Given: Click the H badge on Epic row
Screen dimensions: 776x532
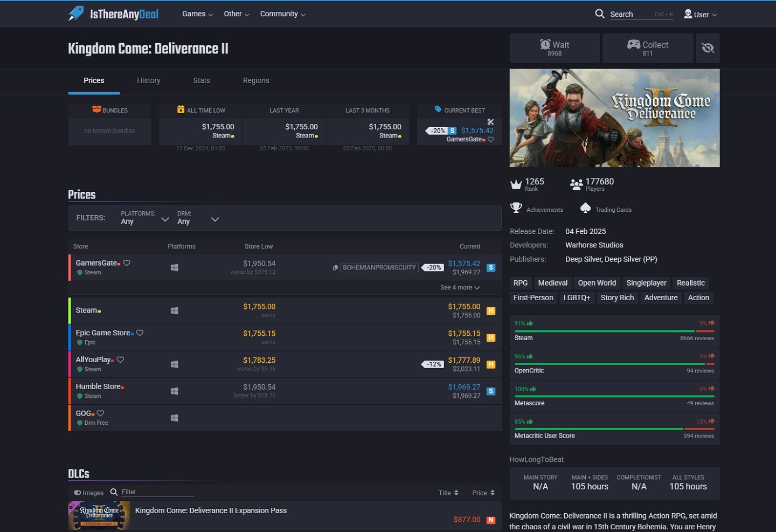Looking at the screenshot, I should (491, 337).
